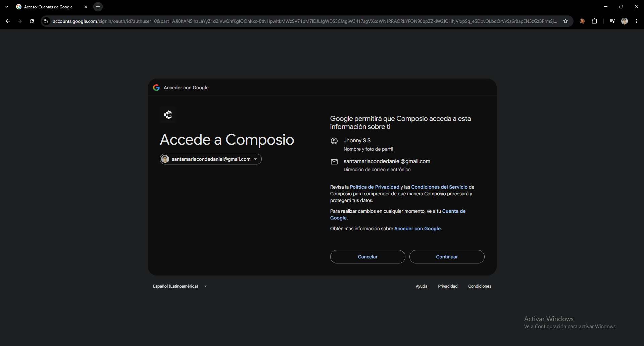Select the Acceso: Cuentas de Google tab

[x=48, y=7]
